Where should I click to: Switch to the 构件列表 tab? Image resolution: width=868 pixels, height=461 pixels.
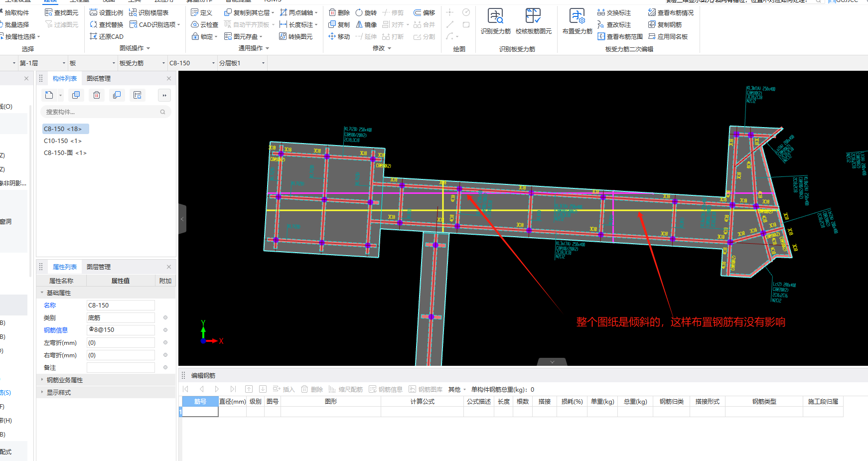tap(65, 78)
